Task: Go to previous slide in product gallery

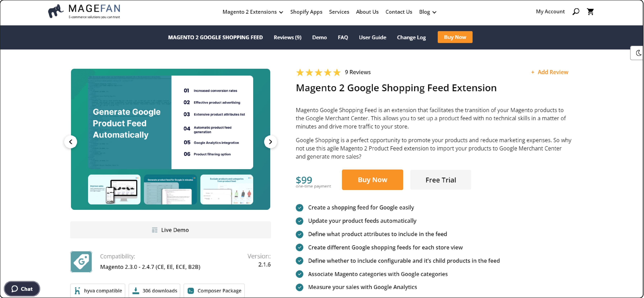Action: pos(71,142)
